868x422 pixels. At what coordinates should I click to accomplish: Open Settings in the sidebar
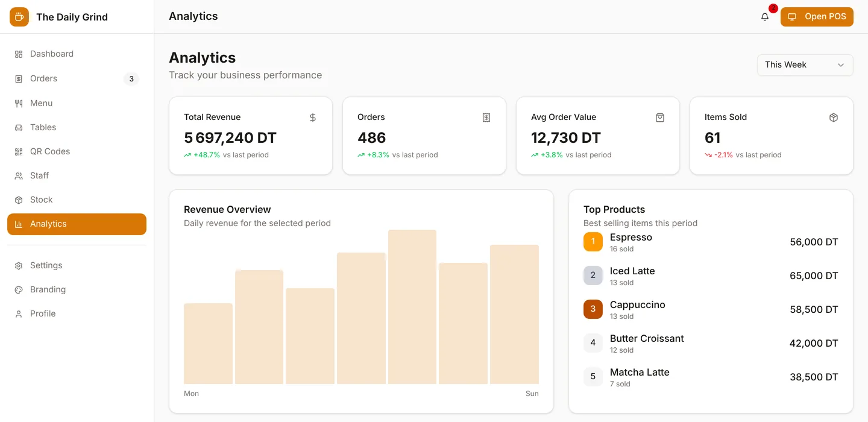77,266
